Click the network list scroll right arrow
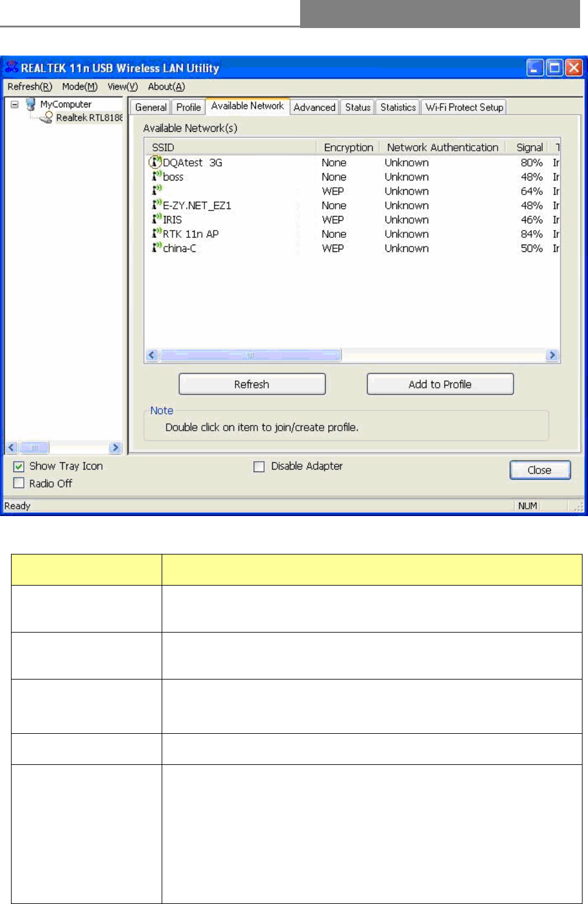 point(552,355)
